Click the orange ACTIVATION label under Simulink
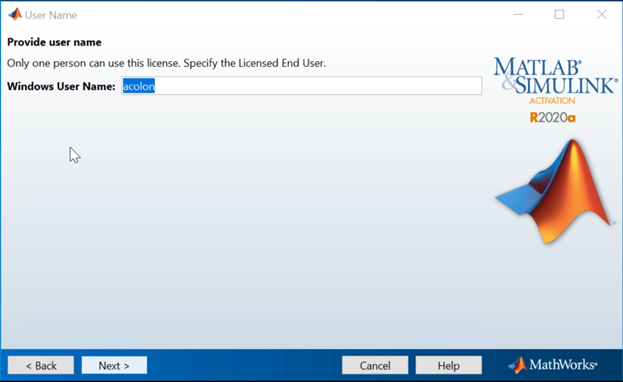623x382 pixels. 552,101
